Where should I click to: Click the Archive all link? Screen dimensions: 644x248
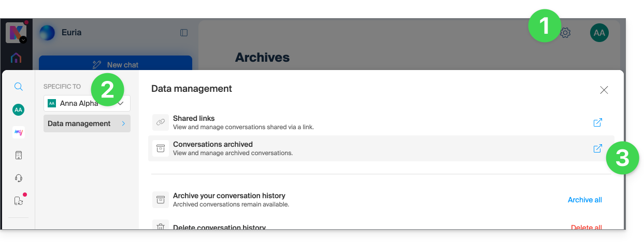click(584, 200)
